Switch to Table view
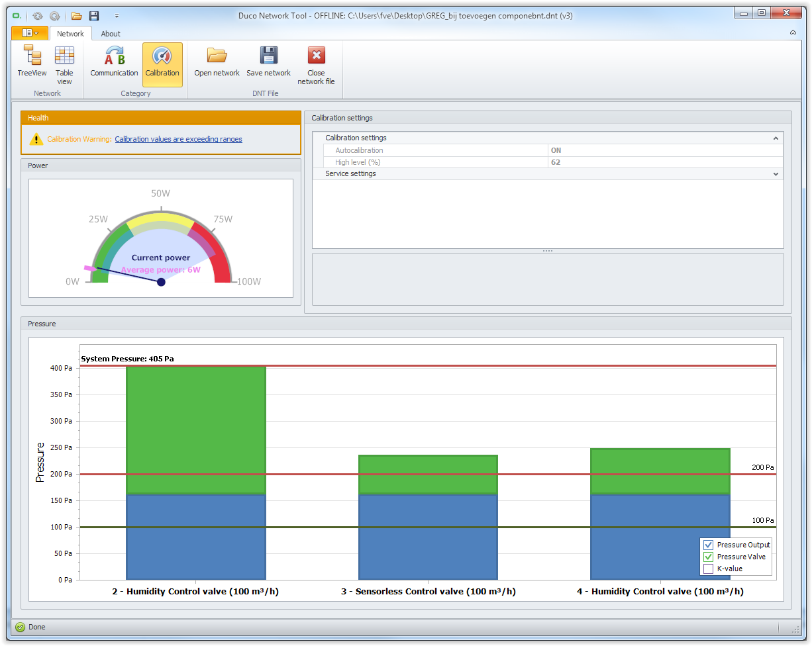 pos(64,65)
